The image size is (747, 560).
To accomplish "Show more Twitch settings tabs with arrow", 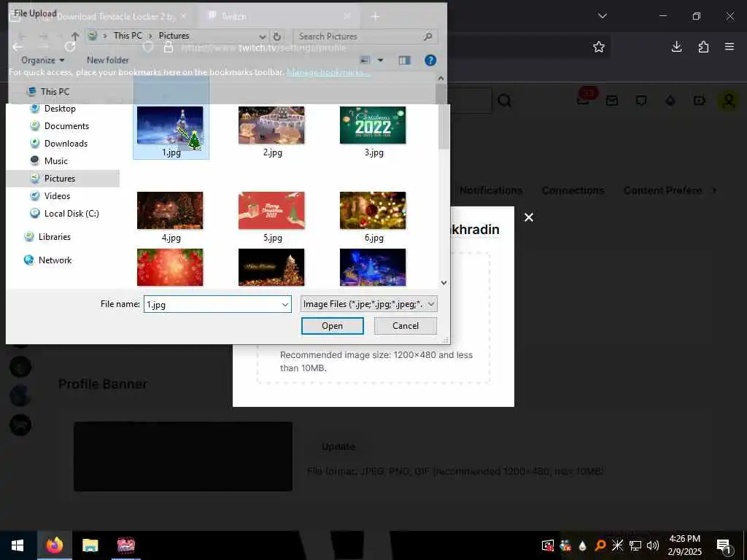I will 713,190.
